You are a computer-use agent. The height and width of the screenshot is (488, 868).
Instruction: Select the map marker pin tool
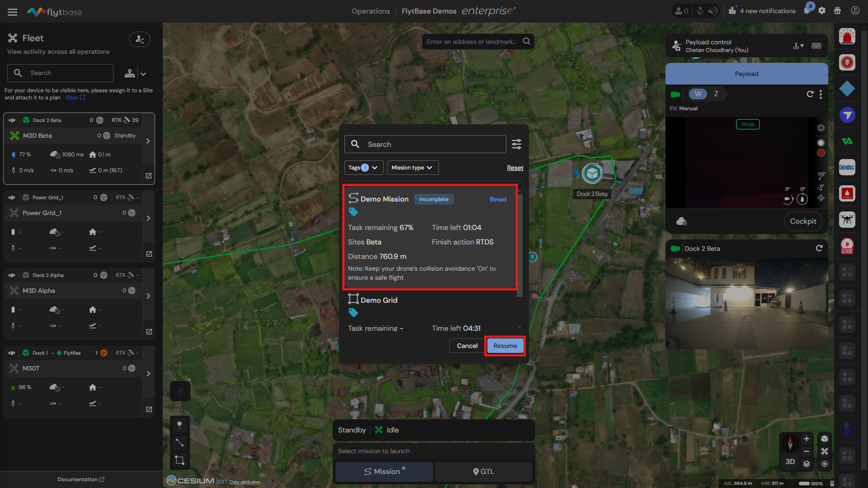tap(179, 425)
